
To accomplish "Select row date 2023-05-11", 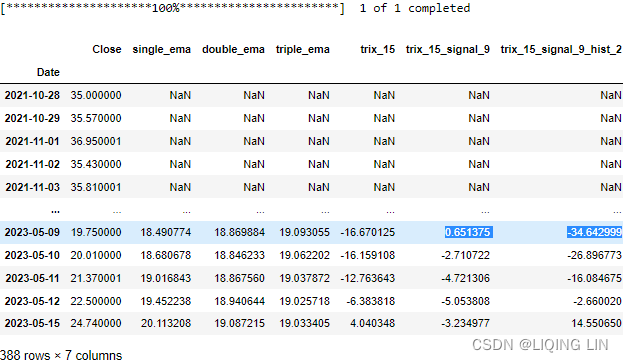I will coord(32,279).
